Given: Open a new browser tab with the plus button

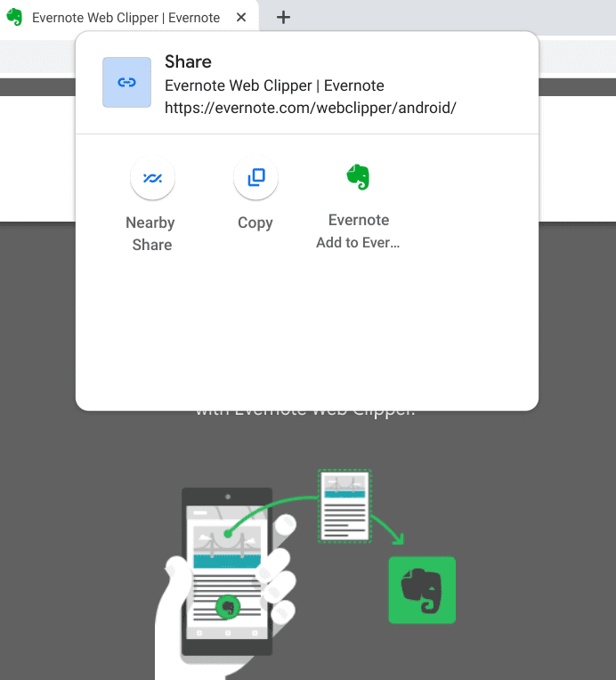Looking at the screenshot, I should tap(283, 17).
